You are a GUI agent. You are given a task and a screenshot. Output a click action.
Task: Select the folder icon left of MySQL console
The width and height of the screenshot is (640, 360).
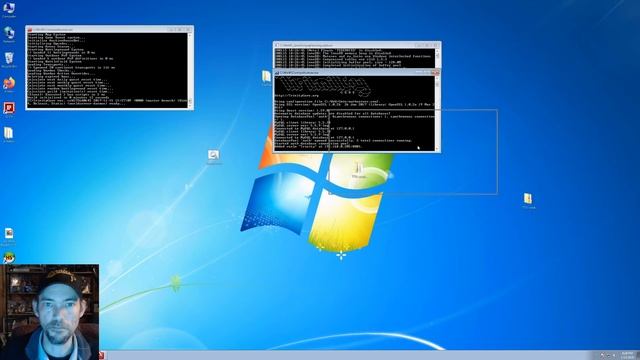coord(266,76)
